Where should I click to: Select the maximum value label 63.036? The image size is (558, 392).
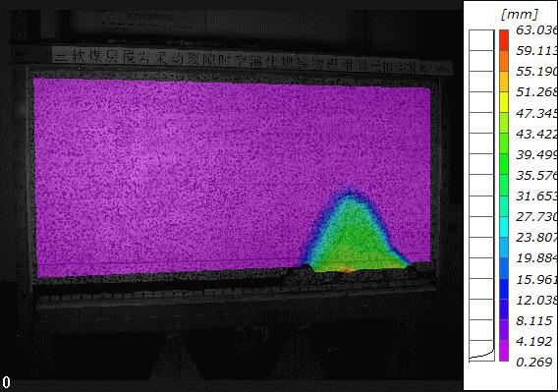[x=536, y=30]
